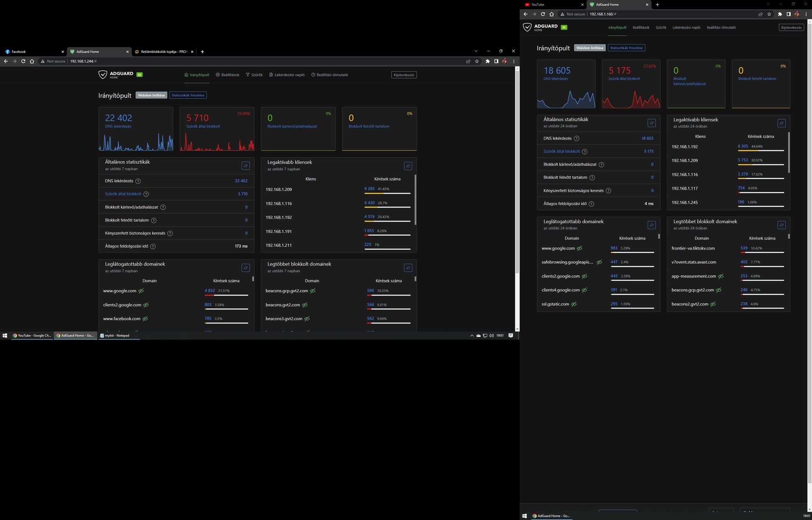The height and width of the screenshot is (520, 812).
Task: Toggle block for beacons2.gvt2.com in right window
Action: 713,304
